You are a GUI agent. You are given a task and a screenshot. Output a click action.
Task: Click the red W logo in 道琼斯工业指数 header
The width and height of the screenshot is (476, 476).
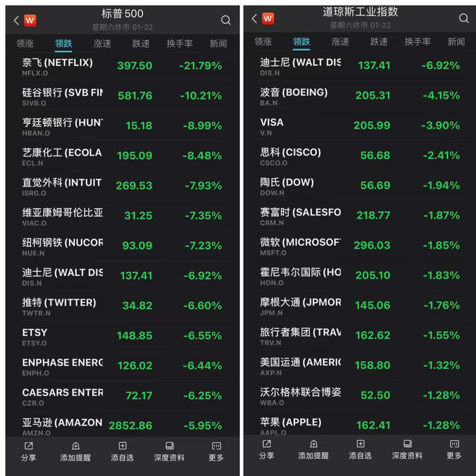[x=268, y=18]
